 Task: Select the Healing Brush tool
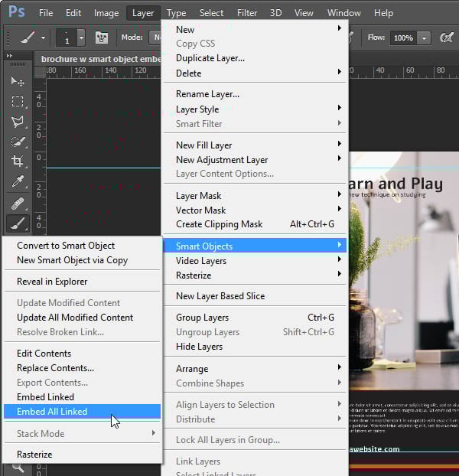click(x=18, y=204)
